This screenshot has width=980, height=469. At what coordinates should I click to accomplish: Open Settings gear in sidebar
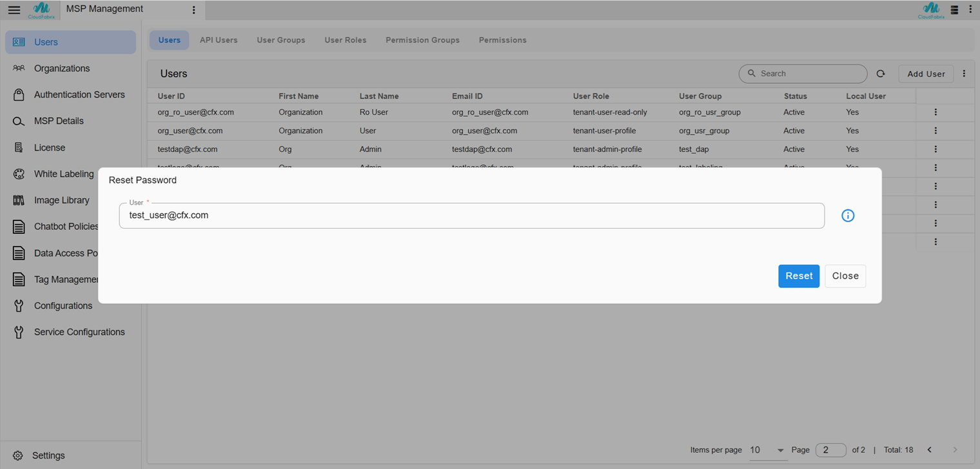point(19,455)
